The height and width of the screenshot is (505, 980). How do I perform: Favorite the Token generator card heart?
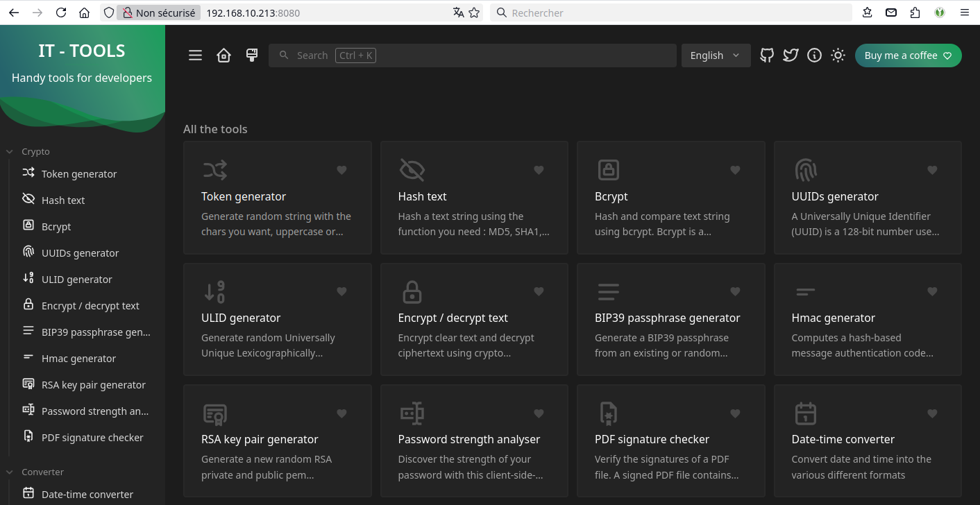(341, 170)
